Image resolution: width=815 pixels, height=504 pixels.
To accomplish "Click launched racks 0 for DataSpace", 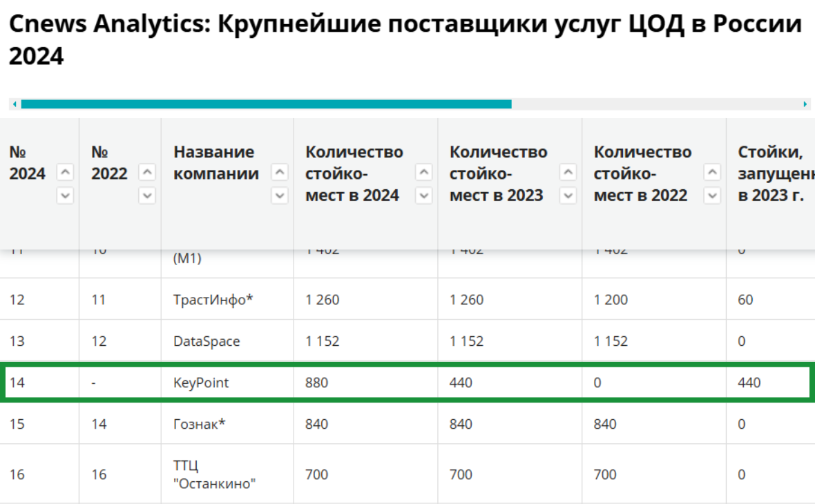I will point(742,341).
